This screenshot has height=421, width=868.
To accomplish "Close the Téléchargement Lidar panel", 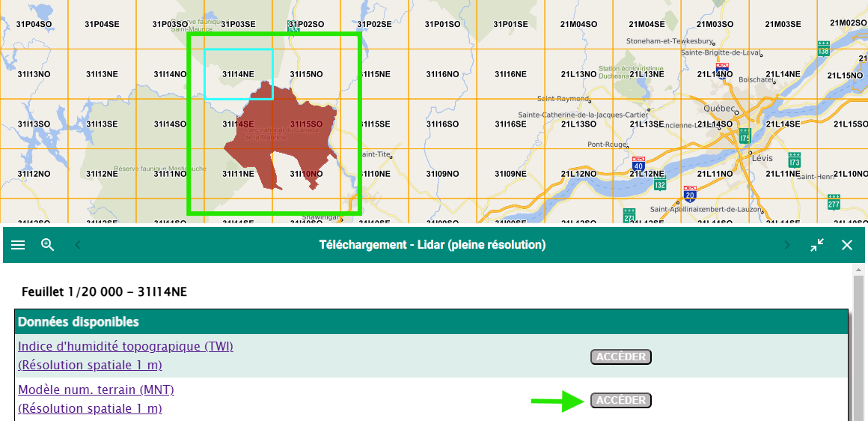I will [x=847, y=245].
